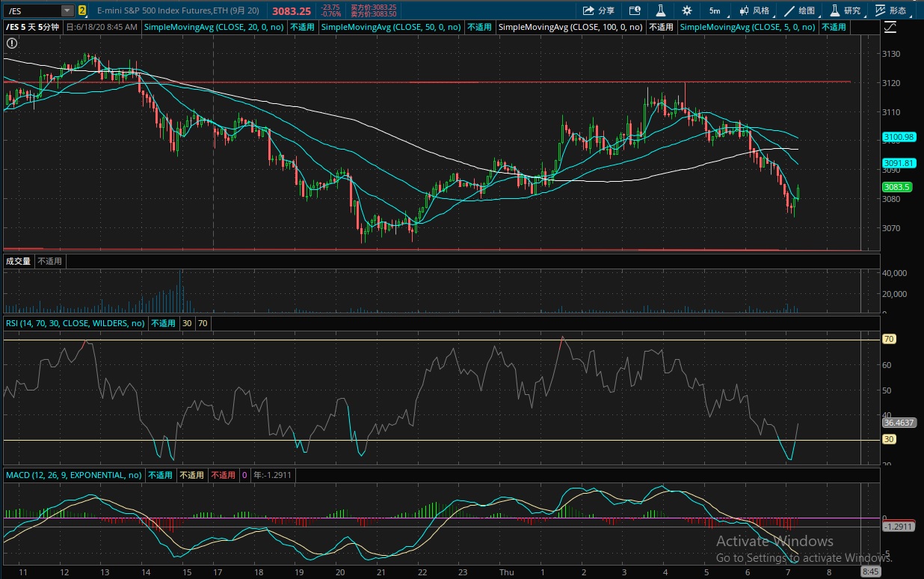
Task: Click the curve scale icon at top right
Action: coord(890,27)
